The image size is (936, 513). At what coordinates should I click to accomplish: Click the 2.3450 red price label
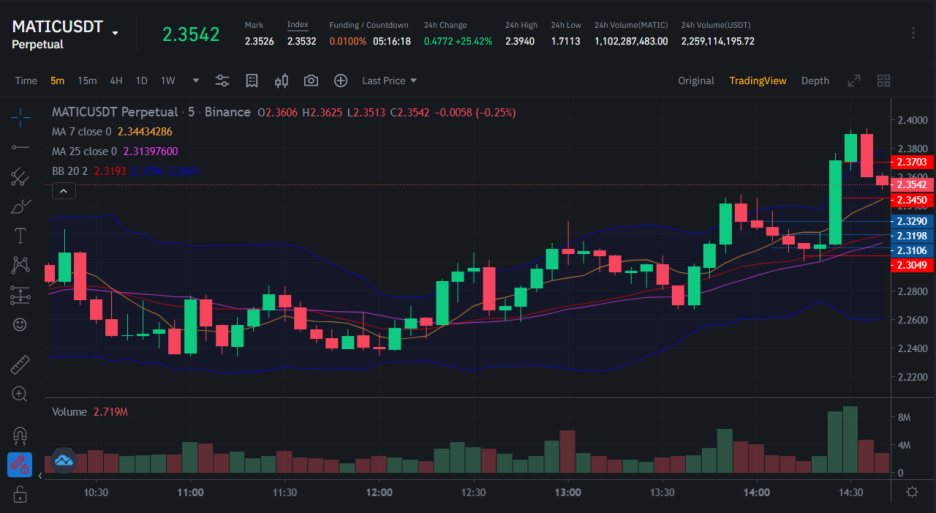[912, 200]
